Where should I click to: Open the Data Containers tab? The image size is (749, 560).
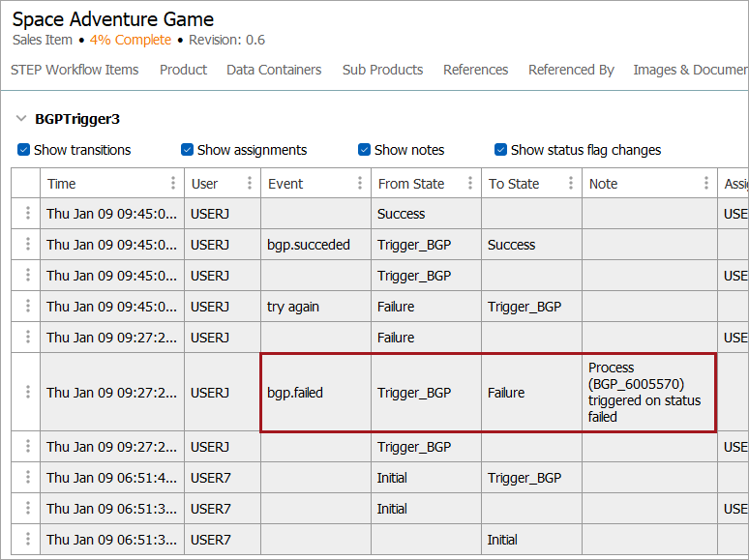(x=274, y=70)
